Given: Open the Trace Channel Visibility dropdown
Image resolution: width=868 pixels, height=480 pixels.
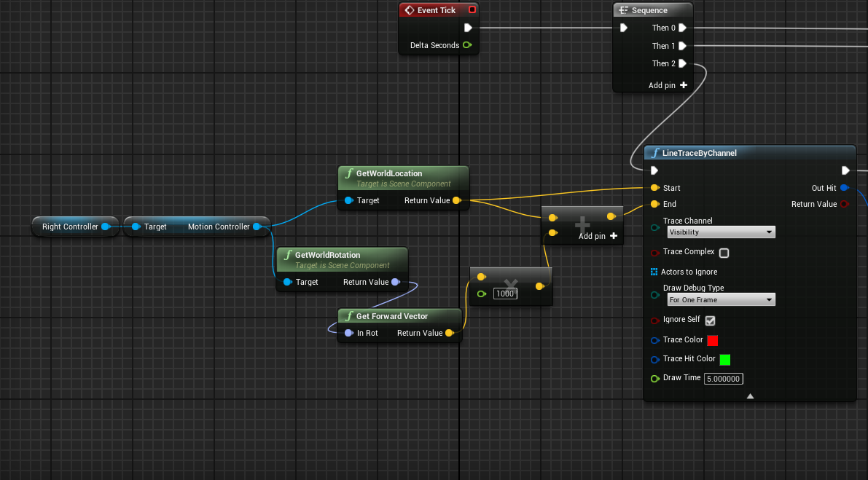Looking at the screenshot, I should pyautogui.click(x=721, y=232).
